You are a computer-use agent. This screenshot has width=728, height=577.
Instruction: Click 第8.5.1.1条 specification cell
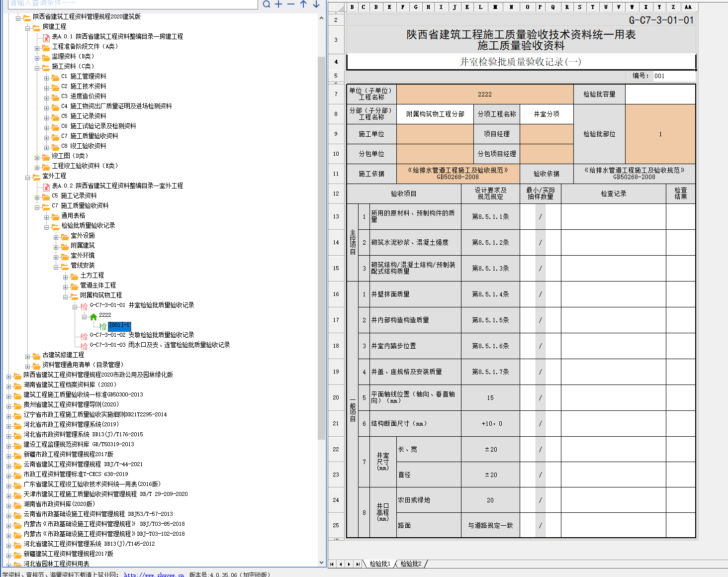pos(490,216)
